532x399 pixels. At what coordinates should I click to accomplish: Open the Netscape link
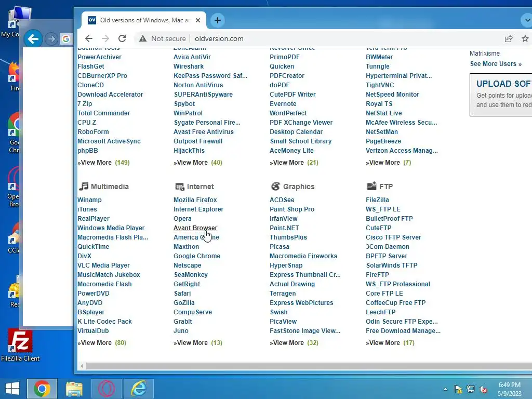coord(187,265)
